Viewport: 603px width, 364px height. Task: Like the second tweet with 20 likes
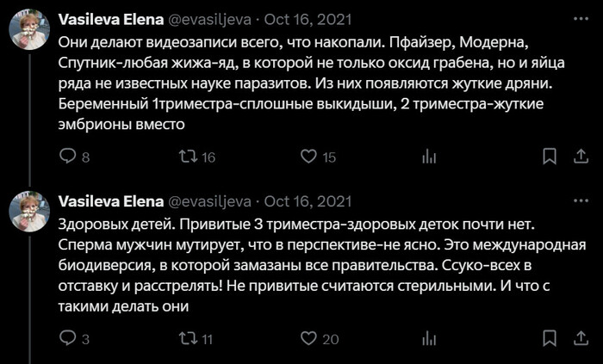[308, 339]
